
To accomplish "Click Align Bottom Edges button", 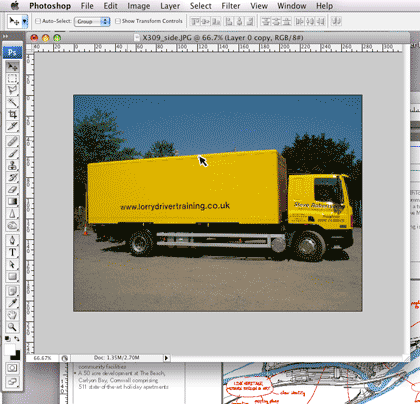I will click(x=216, y=22).
